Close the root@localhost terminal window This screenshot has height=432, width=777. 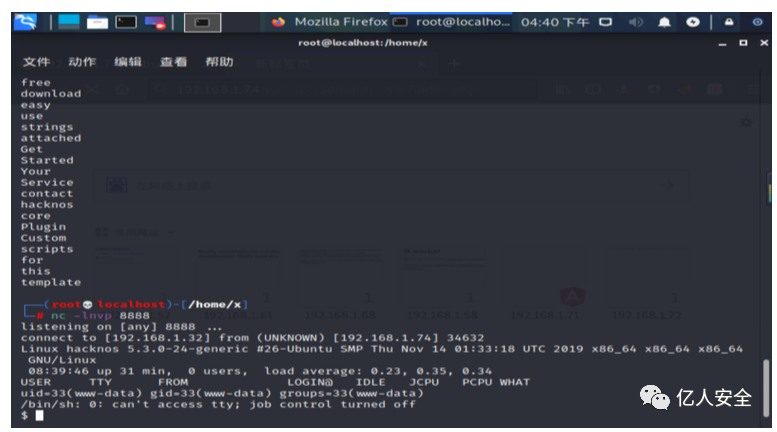point(764,43)
